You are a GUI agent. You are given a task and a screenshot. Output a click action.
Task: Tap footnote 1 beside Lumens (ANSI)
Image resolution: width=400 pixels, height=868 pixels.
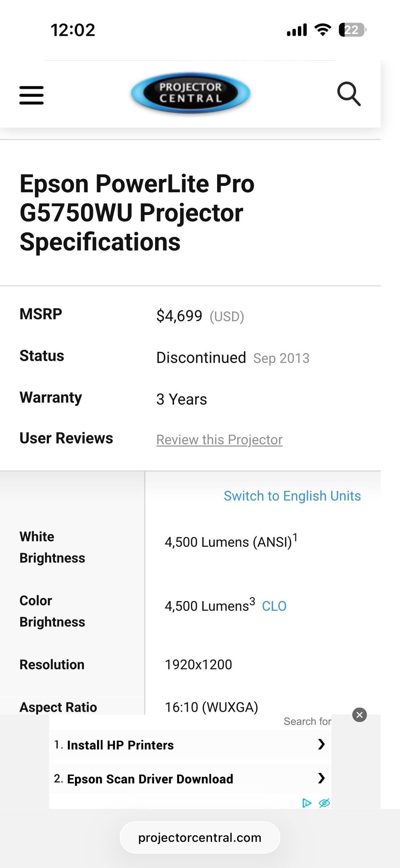click(295, 537)
